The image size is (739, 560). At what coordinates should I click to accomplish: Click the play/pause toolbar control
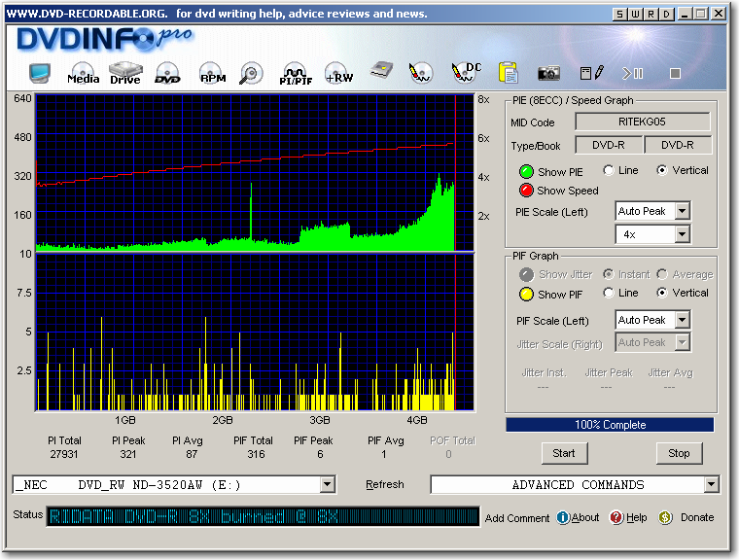click(632, 73)
